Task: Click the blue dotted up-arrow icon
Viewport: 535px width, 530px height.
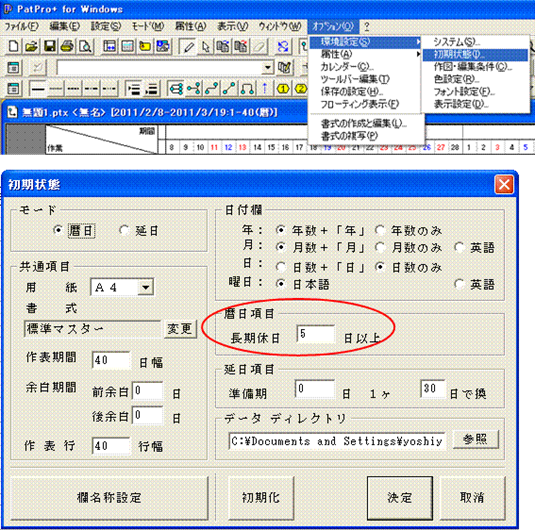Action: click(x=264, y=89)
